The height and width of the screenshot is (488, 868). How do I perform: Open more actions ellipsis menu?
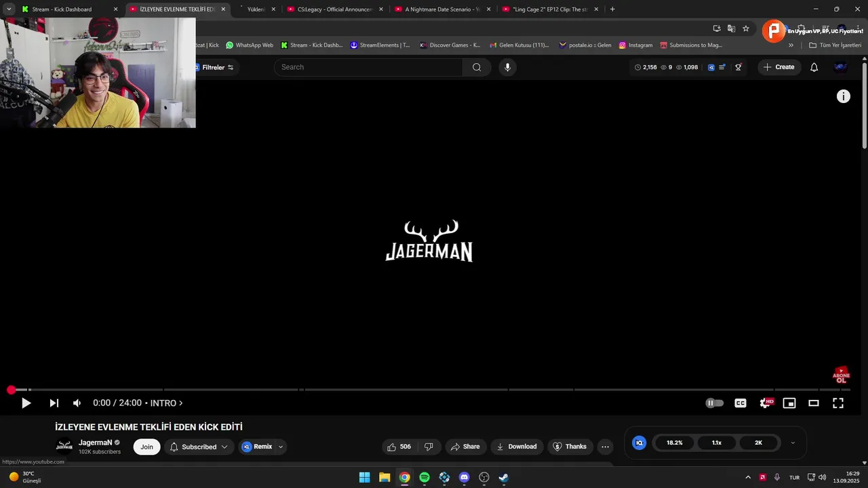[606, 447]
